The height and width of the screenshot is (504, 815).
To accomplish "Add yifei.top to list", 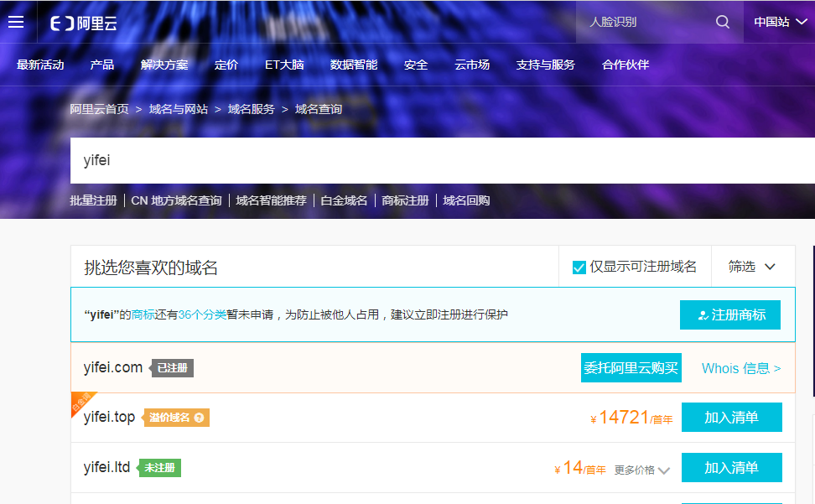I will coord(731,418).
